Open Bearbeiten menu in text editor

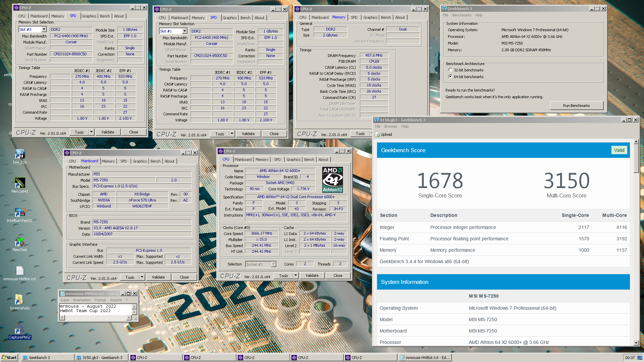pyautogui.click(x=82, y=300)
